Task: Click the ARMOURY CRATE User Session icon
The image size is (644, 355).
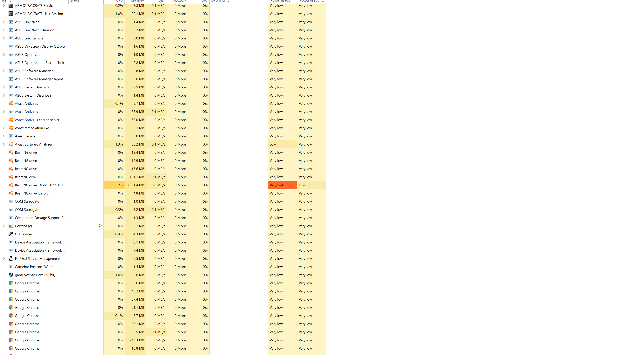Action: 11,14
